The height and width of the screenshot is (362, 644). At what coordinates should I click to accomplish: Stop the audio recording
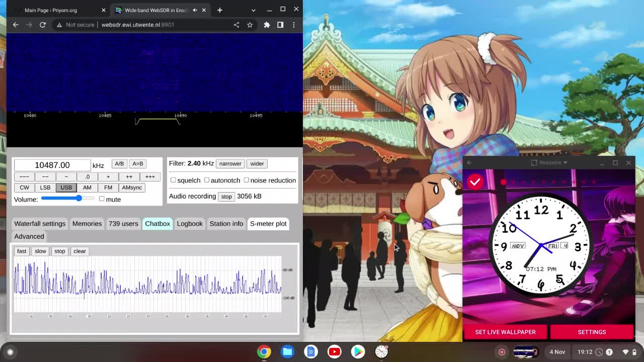(x=226, y=197)
